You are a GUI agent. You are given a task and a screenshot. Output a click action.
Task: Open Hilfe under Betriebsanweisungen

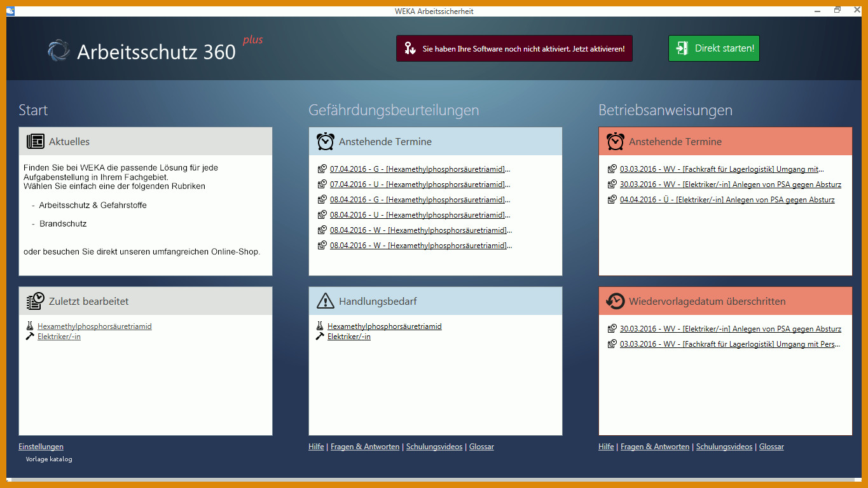606,447
